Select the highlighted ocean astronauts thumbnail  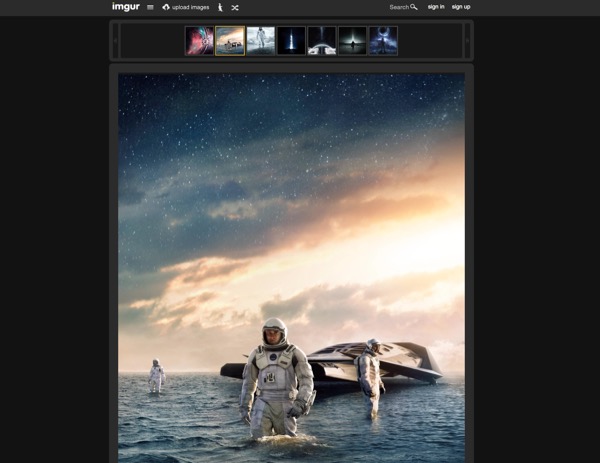(230, 41)
